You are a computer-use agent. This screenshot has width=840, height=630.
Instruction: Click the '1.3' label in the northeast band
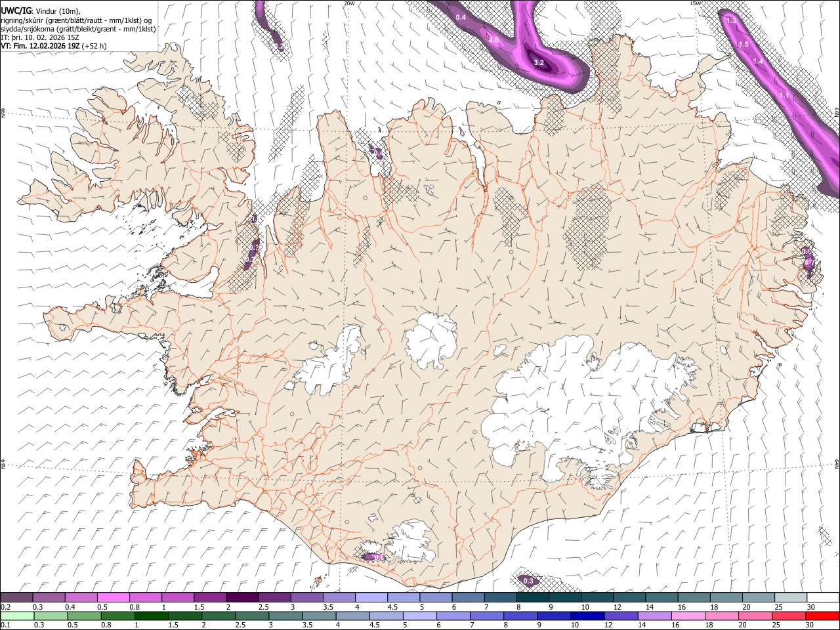[x=732, y=21]
